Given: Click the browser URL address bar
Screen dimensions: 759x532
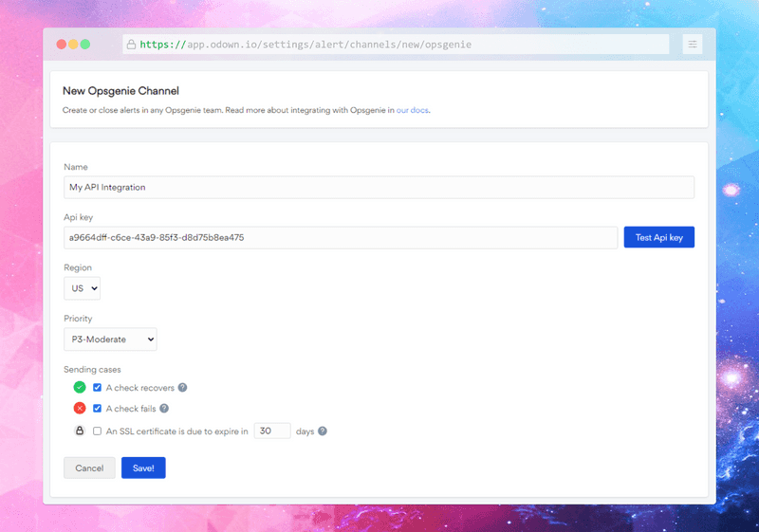Looking at the screenshot, I should click(396, 45).
